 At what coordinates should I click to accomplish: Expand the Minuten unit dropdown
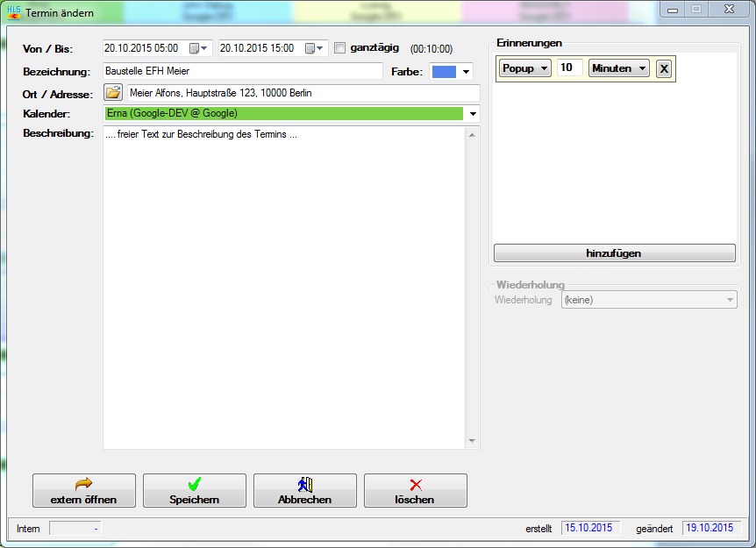[x=619, y=68]
